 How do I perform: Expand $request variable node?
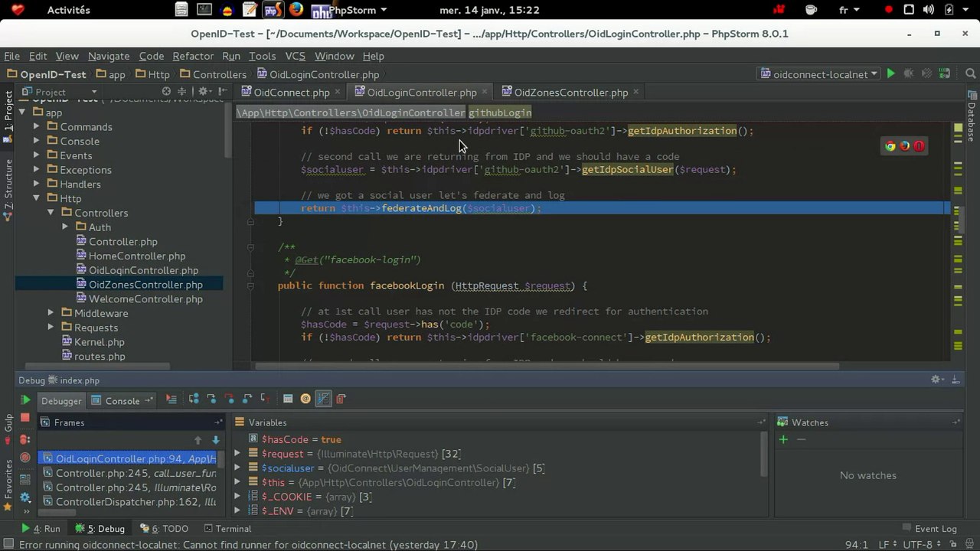point(237,454)
